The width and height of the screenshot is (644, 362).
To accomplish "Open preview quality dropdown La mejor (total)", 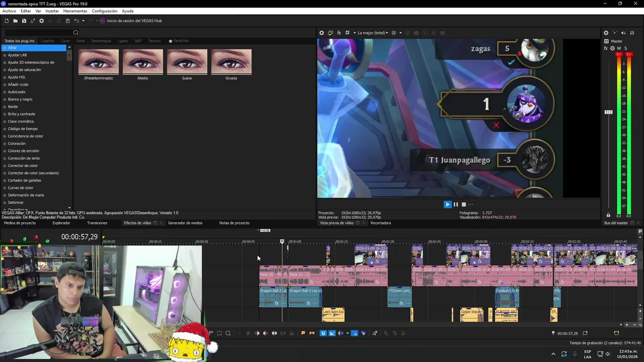I will (373, 33).
